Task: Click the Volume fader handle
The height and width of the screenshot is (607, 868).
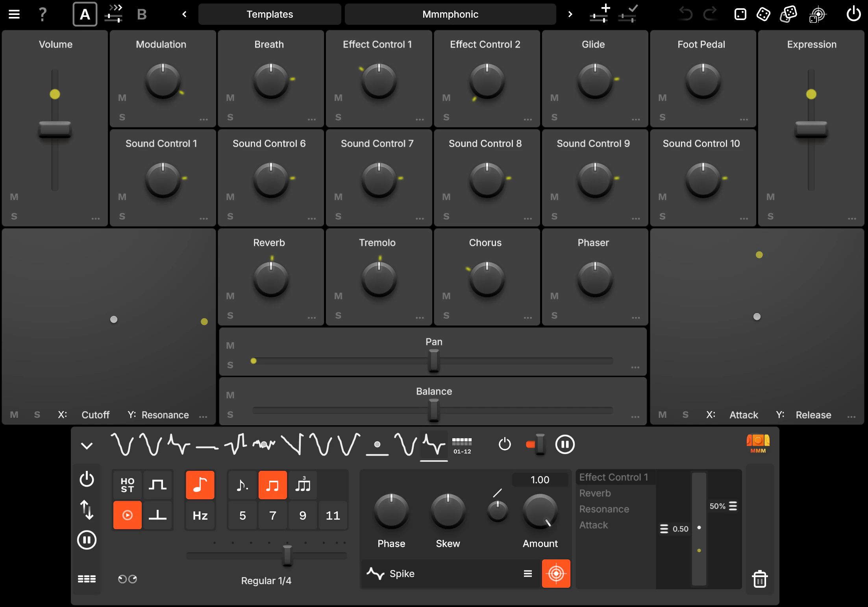Action: tap(55, 129)
